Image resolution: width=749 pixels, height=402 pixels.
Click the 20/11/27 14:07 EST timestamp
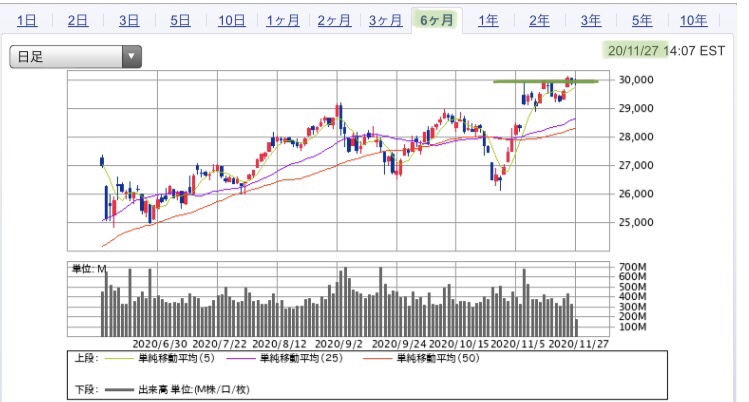pos(666,51)
